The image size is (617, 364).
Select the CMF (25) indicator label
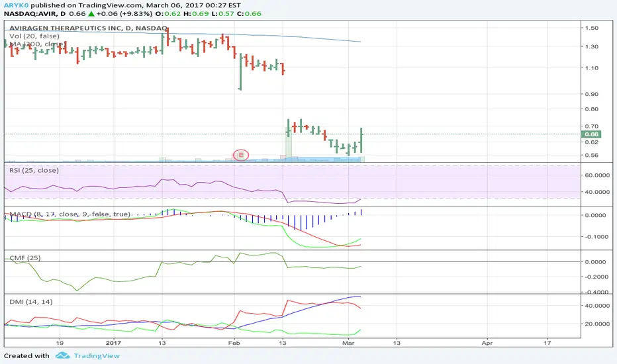click(24, 257)
